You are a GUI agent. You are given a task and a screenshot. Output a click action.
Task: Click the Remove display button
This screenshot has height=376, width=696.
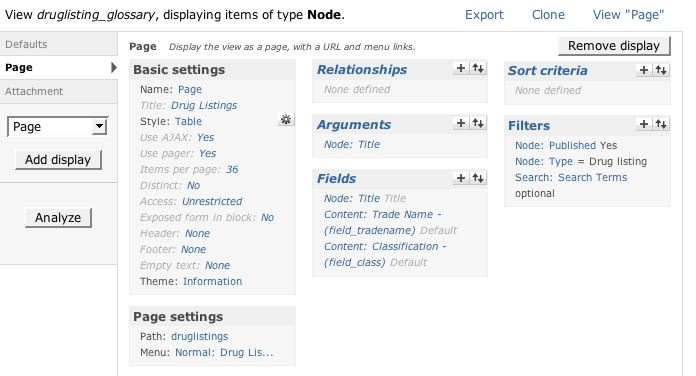click(x=614, y=46)
